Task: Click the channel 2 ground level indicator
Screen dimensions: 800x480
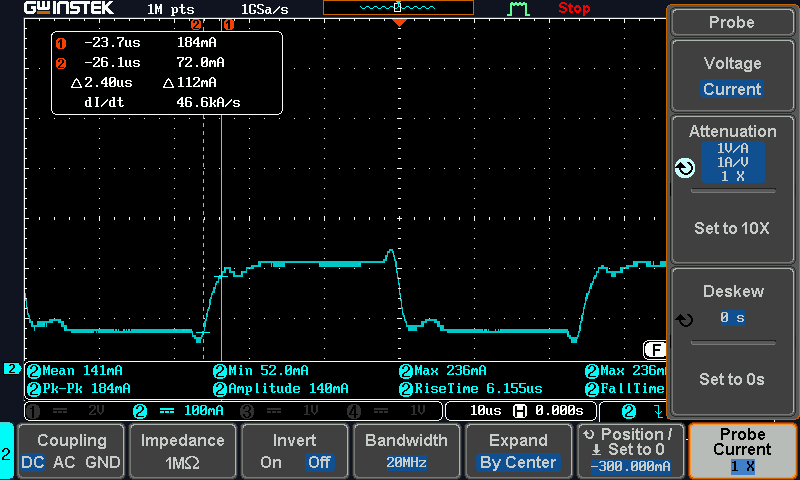Action: 12,369
